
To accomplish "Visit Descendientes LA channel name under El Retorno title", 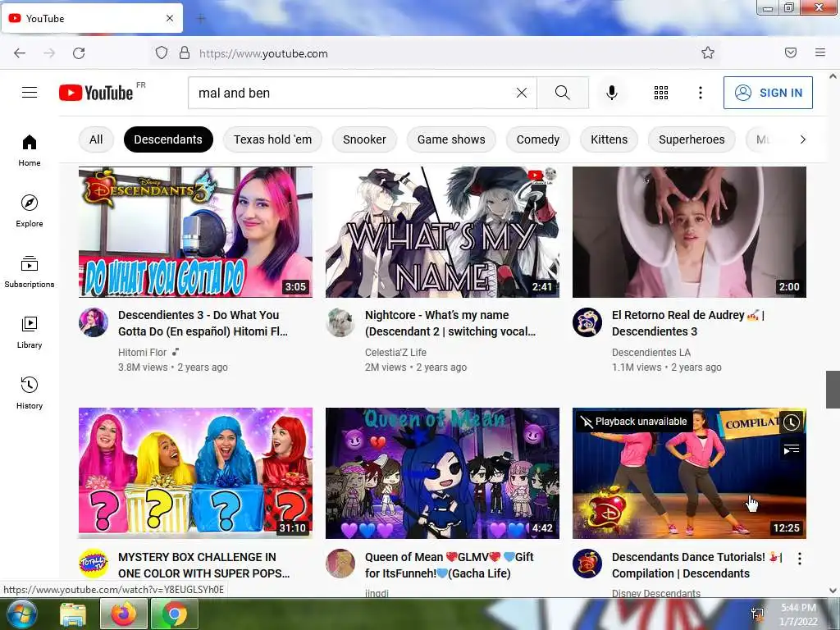I will pyautogui.click(x=651, y=353).
